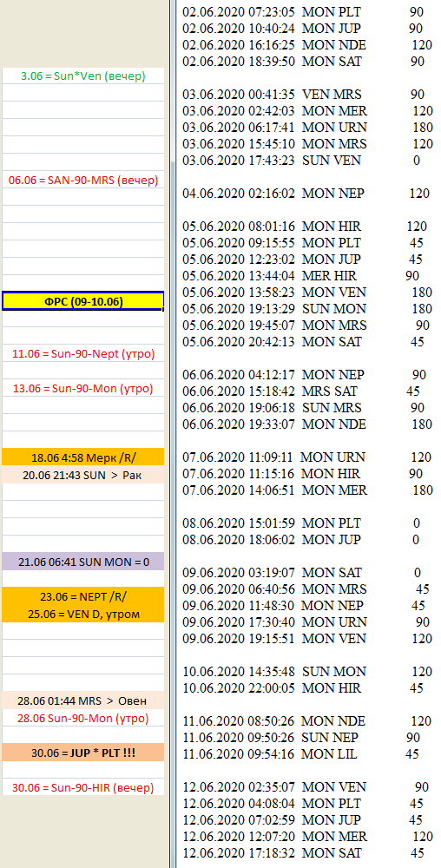The height and width of the screenshot is (868, 441).
Task: Select the bold 30.06 = JUP * PLT !!! cell
Action: (x=83, y=753)
